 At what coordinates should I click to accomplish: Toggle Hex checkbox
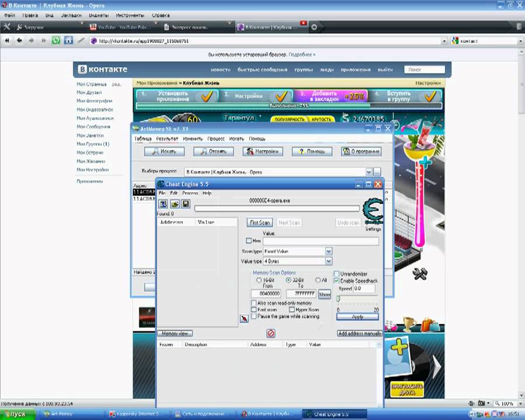coord(249,240)
